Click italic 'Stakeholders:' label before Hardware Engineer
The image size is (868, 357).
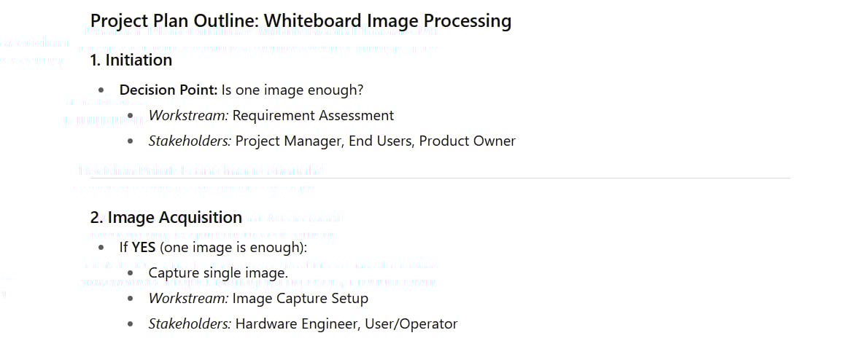190,323
